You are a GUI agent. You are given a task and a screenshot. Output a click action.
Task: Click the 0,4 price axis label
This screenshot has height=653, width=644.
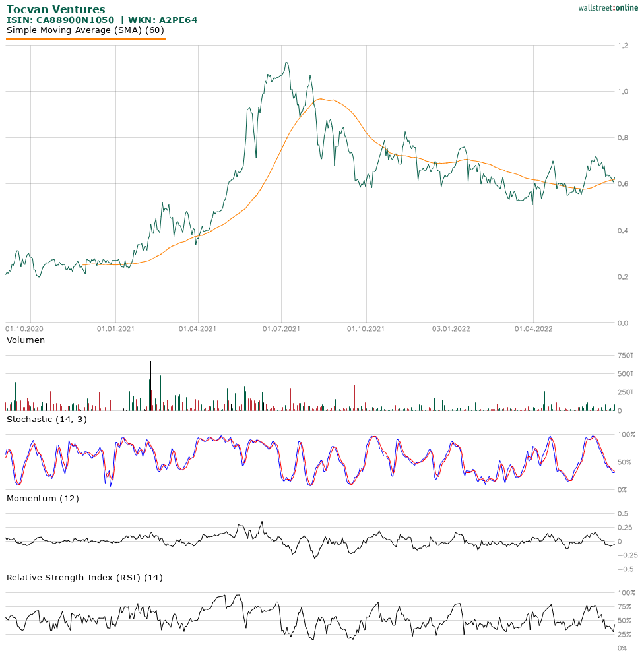[623, 231]
